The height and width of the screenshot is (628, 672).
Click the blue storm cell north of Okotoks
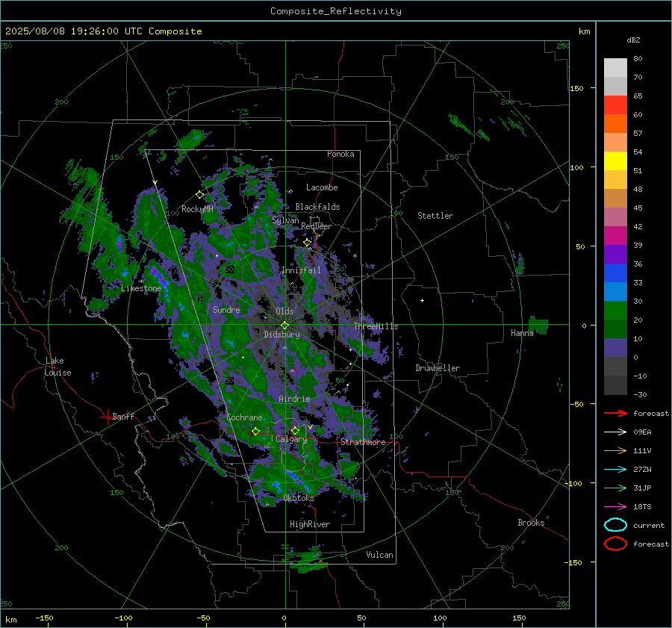coord(299,480)
